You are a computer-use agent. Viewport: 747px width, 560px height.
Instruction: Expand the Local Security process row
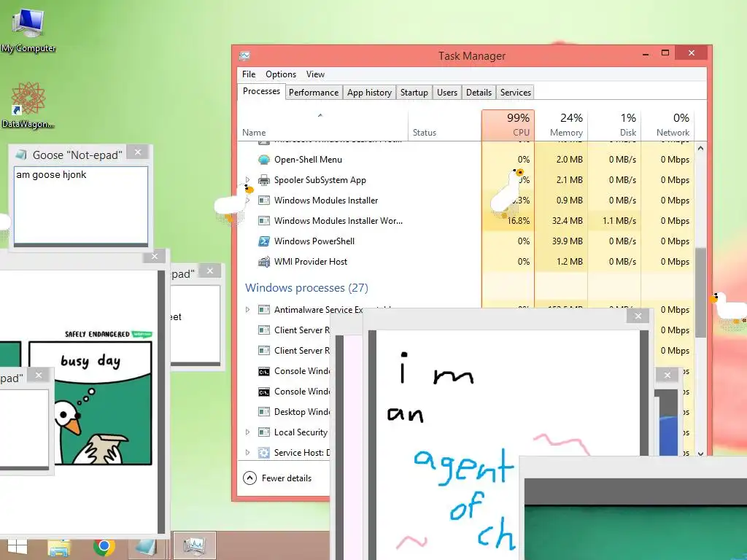click(247, 432)
